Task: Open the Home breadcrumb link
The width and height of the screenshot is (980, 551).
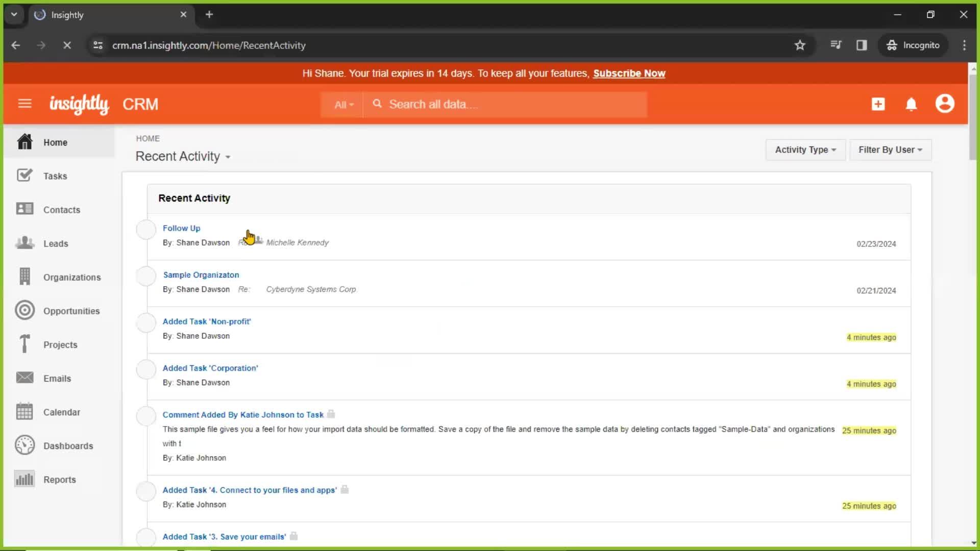Action: pos(148,139)
